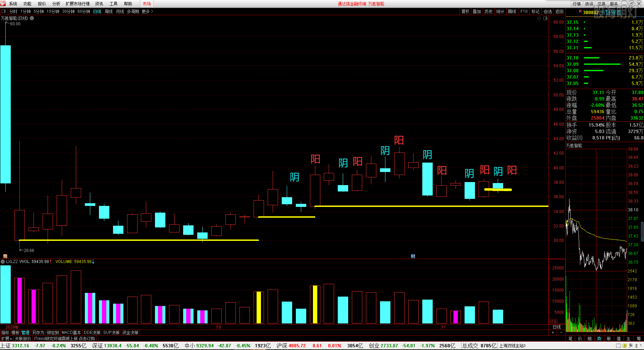The width and height of the screenshot is (644, 350).
Task: Select the 日线 daily period
Action: (x=97, y=11)
